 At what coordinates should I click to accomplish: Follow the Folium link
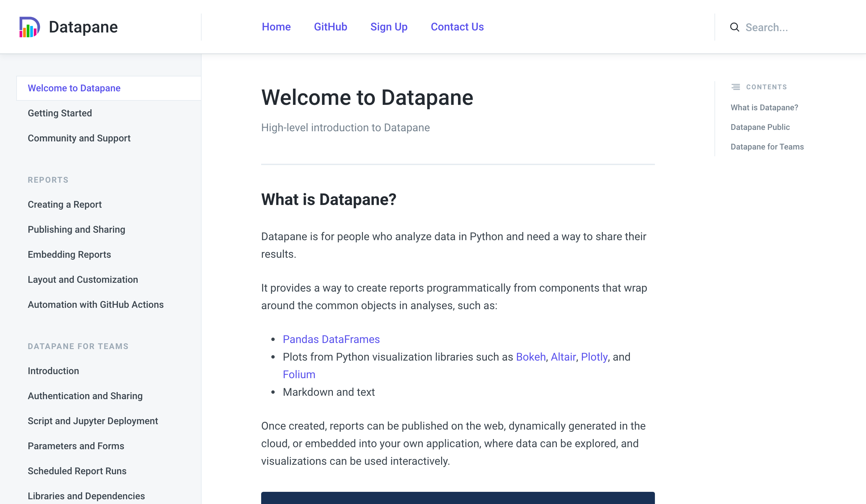click(x=299, y=374)
